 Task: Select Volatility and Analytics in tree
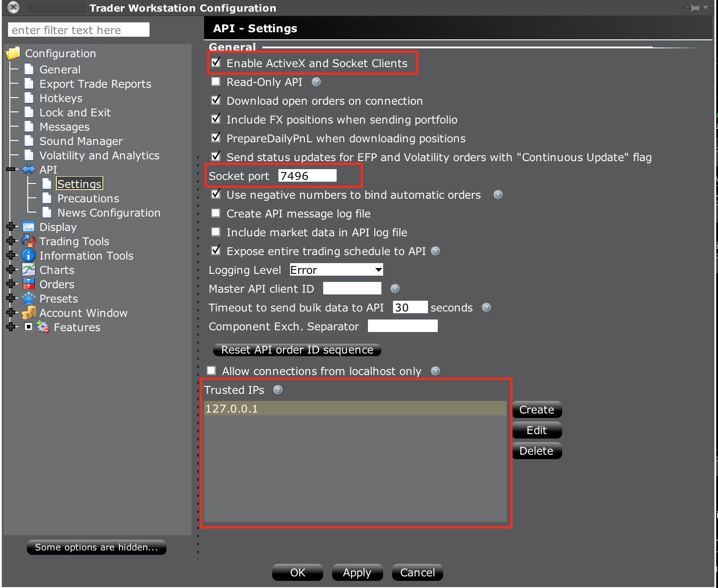click(99, 155)
